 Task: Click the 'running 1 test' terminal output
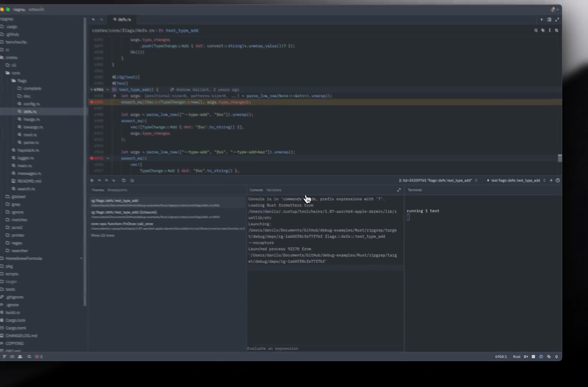[423, 211]
